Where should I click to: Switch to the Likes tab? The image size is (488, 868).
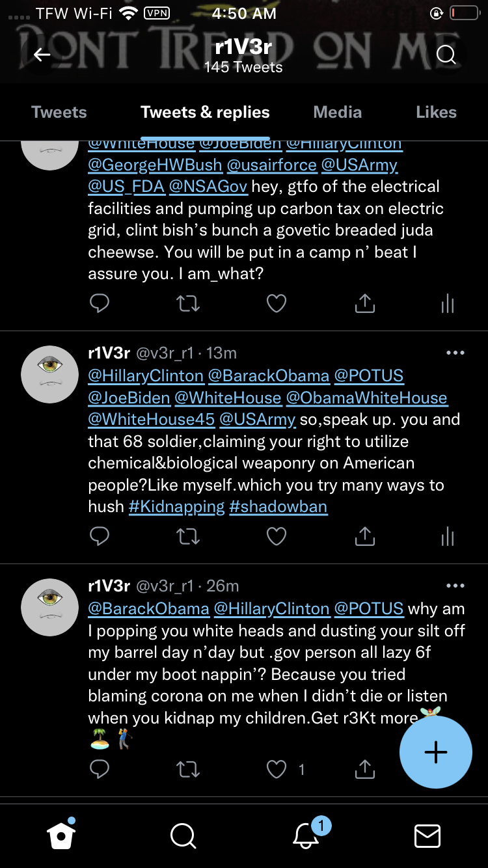[436, 112]
